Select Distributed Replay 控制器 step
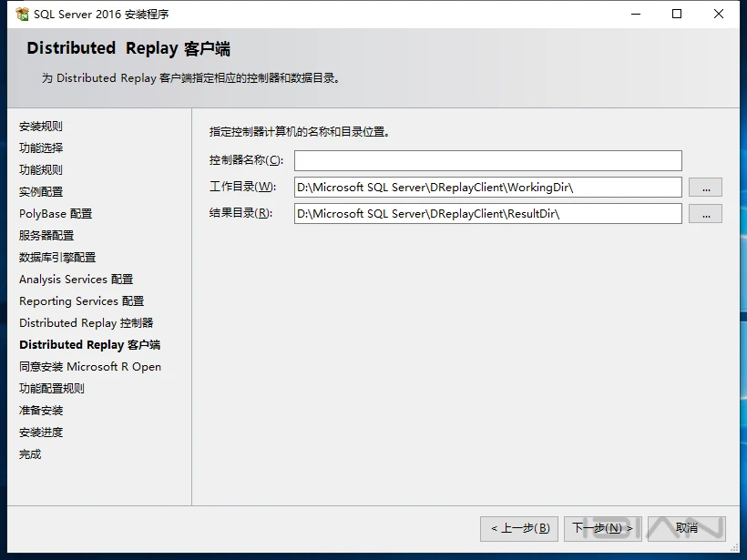The height and width of the screenshot is (560, 747). click(87, 323)
